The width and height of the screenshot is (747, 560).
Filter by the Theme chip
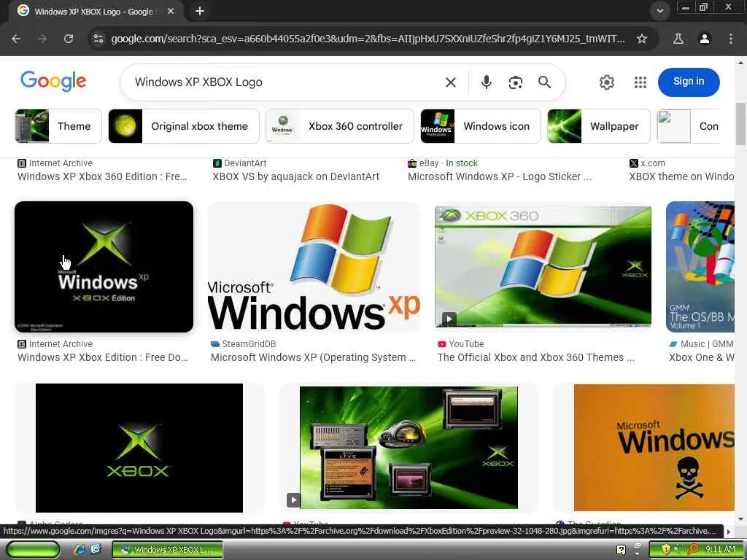tap(58, 126)
